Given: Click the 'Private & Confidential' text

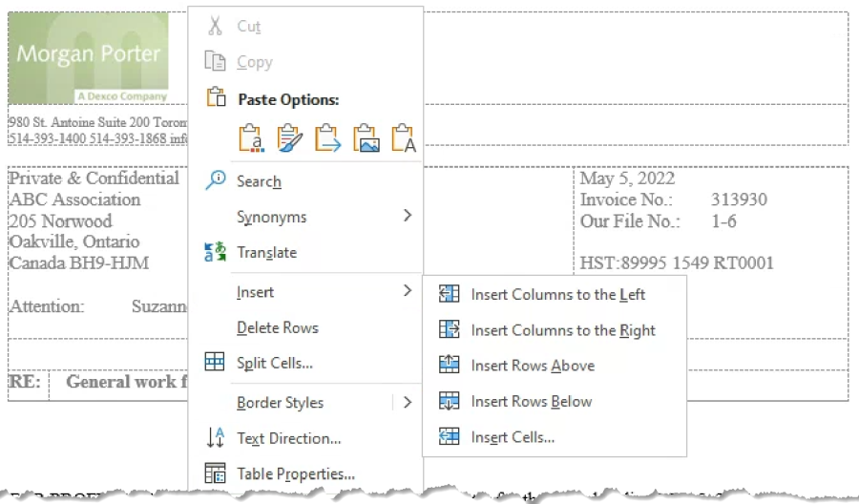Looking at the screenshot, I should (x=94, y=178).
